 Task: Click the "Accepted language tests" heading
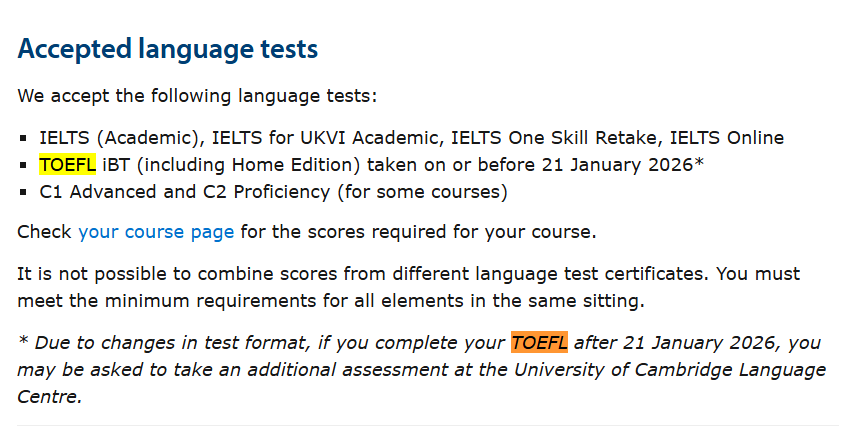168,48
